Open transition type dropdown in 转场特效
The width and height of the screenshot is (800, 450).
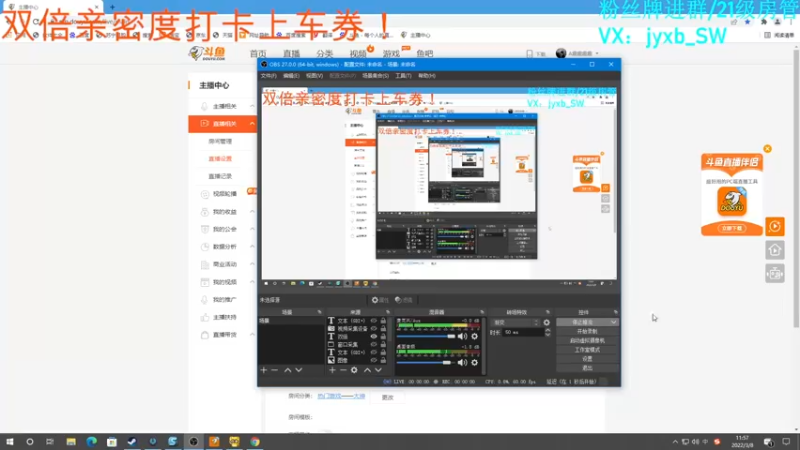[x=515, y=322]
